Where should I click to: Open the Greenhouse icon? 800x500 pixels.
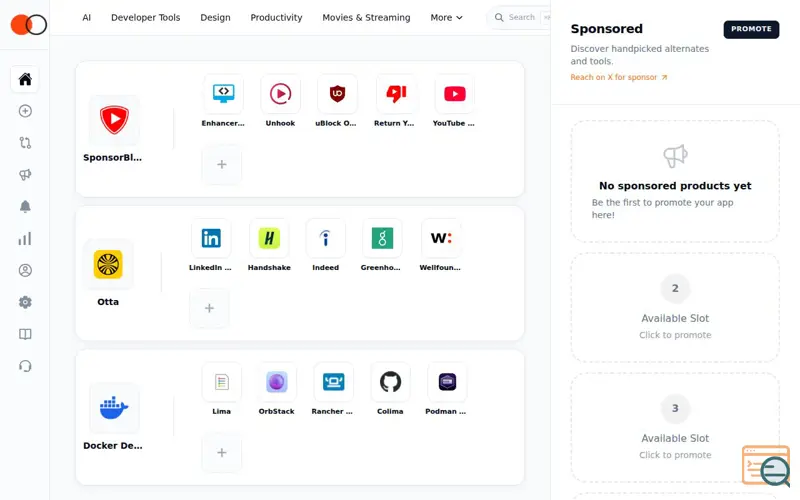[x=382, y=238]
